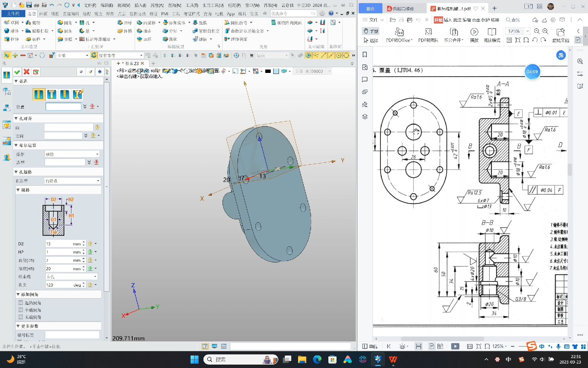Click the 圆柱折弯 bend tool
The width and height of the screenshot is (588, 368).
[x=236, y=22]
